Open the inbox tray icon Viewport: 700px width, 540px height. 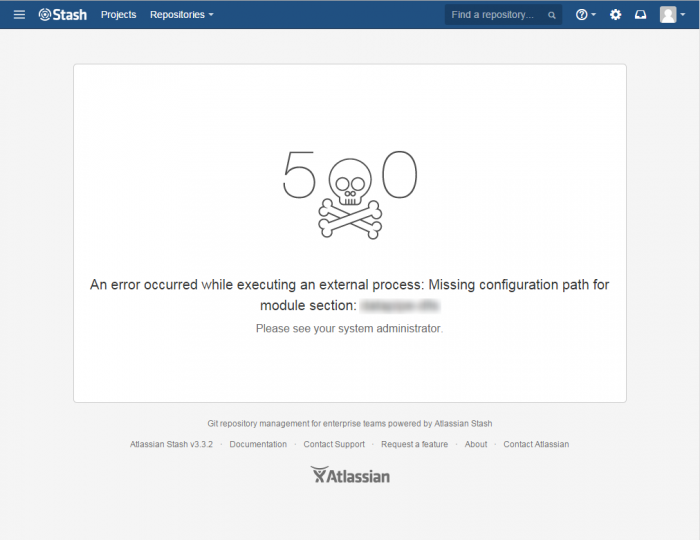coord(641,15)
